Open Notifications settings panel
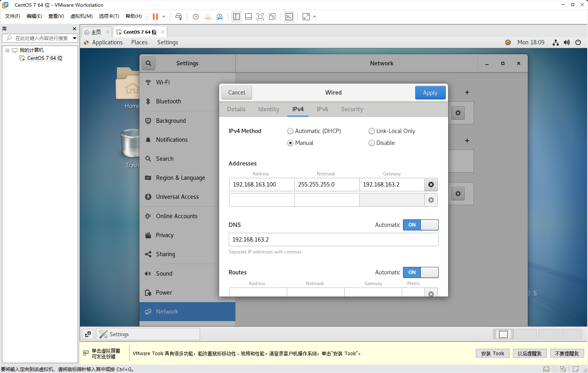Screen dimensions: 588x373 coord(187,140)
